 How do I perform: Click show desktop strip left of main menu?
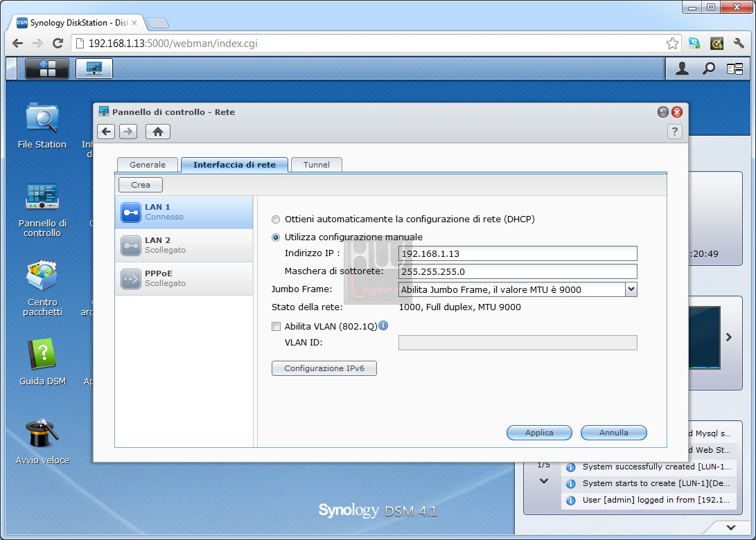[x=12, y=69]
